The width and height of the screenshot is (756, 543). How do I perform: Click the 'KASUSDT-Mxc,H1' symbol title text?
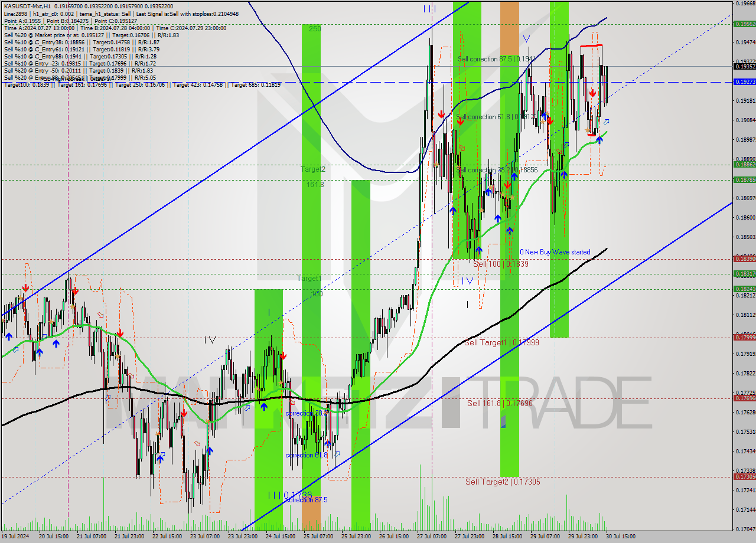(27, 6)
